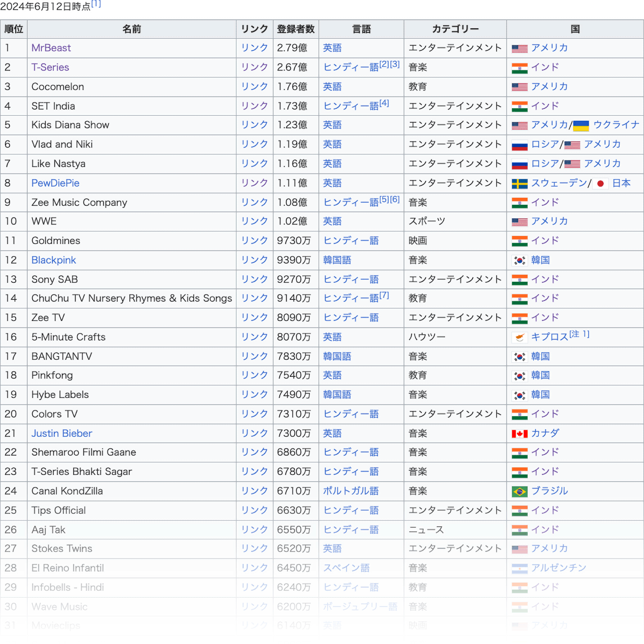Click the South Korea flag in Blackpink row

520,261
